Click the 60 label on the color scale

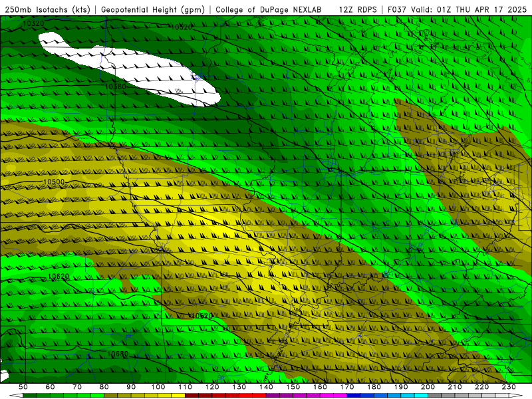(x=50, y=387)
